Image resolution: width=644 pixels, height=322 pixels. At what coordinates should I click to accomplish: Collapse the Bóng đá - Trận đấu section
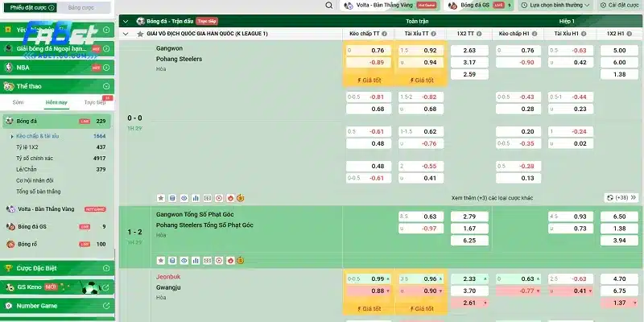point(126,20)
